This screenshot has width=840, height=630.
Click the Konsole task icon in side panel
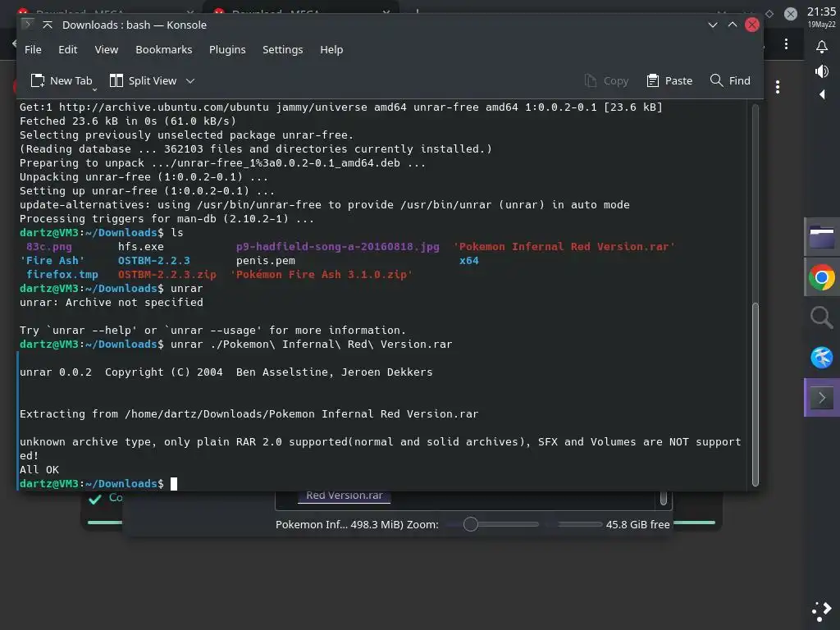pyautogui.click(x=822, y=398)
